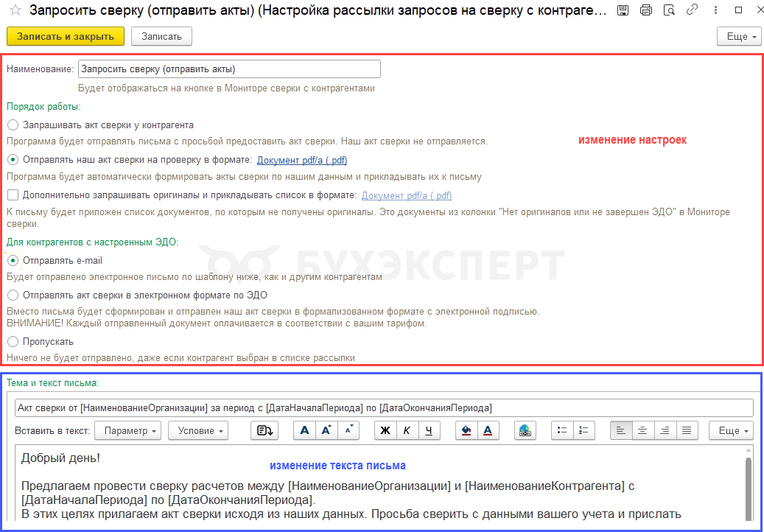Image resolution: width=764 pixels, height=532 pixels.
Task: Open 'Параметр' insert dropdown
Action: [x=127, y=430]
